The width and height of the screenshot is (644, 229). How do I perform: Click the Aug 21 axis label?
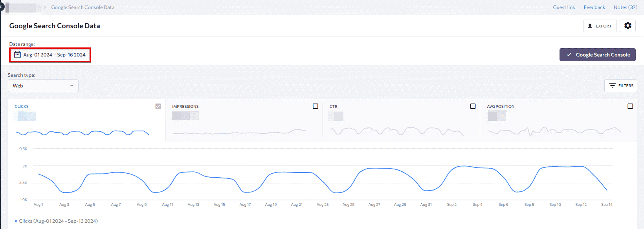(297, 205)
